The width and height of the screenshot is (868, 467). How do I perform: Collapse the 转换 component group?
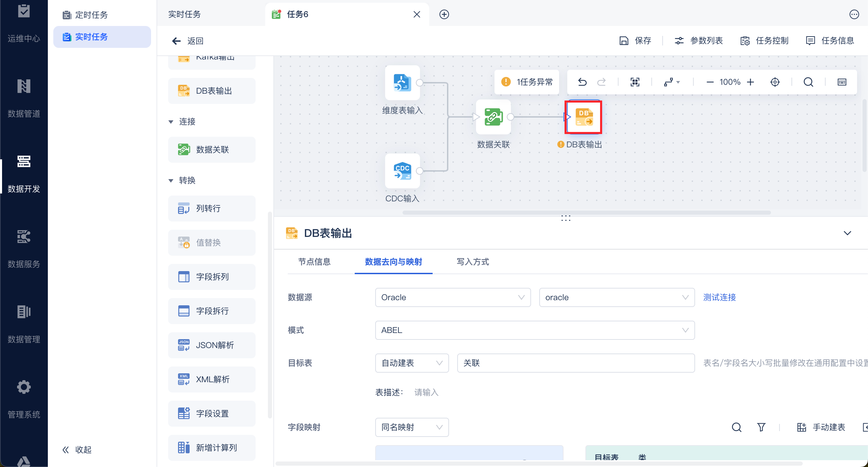(x=171, y=181)
